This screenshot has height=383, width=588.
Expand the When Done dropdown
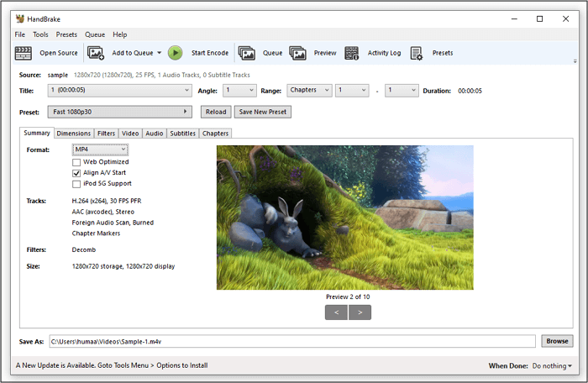(x=552, y=366)
